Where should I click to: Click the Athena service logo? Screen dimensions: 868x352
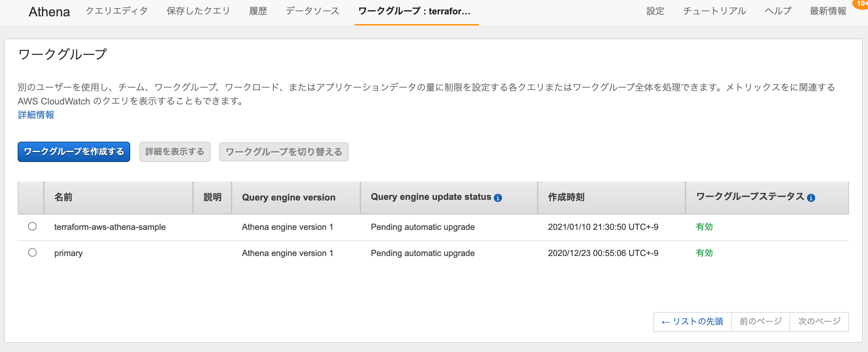[x=49, y=11]
